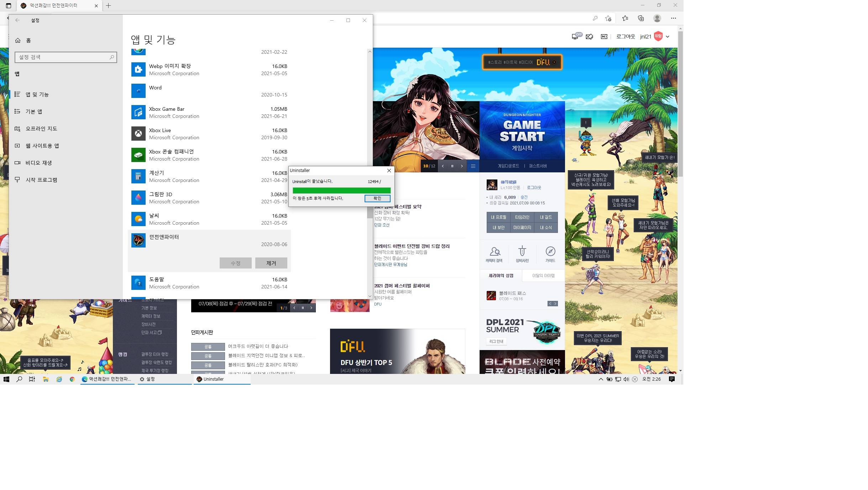The width and height of the screenshot is (868, 490).
Task: Switch to 이달의 아이템 tab
Action: 543,276
